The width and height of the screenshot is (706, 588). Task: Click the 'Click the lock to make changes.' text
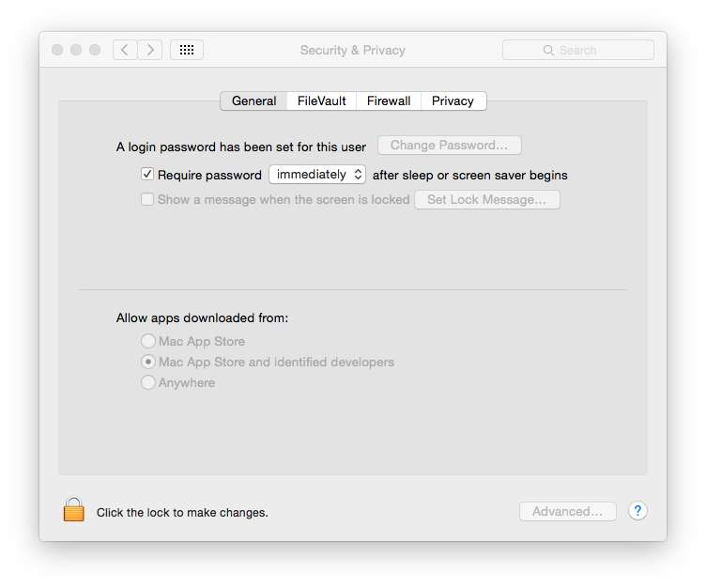pyautogui.click(x=182, y=513)
